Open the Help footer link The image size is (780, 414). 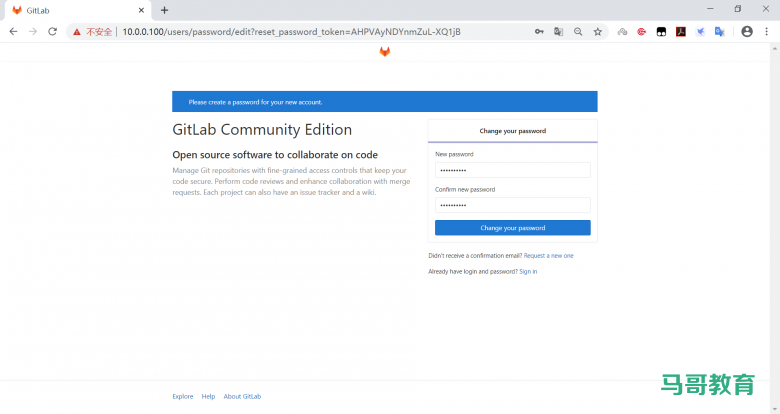tap(208, 397)
